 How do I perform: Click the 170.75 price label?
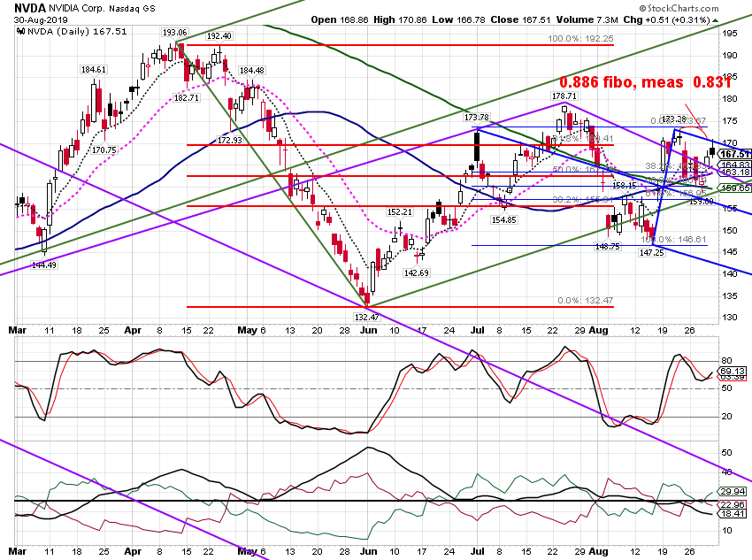tap(104, 150)
